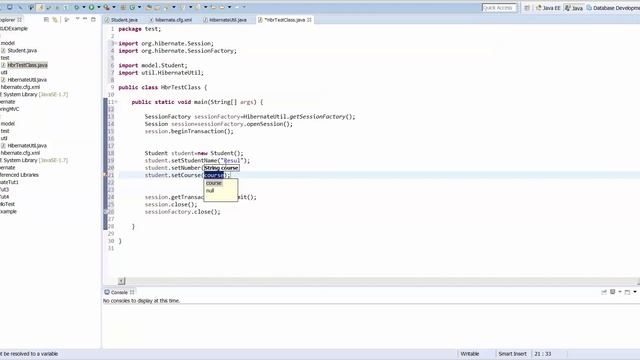Image resolution: width=640 pixels, height=360 pixels.
Task: Click the Open Console icon in Console toolbar
Action: pyautogui.click(x=628, y=292)
